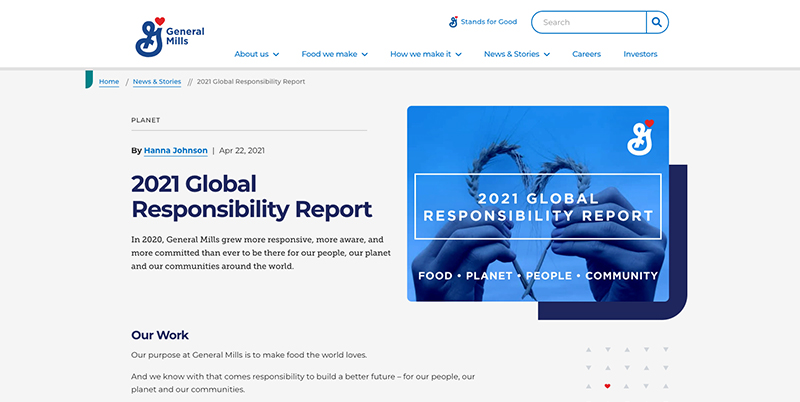
Task: Expand the About us chevron
Action: pos(276,55)
